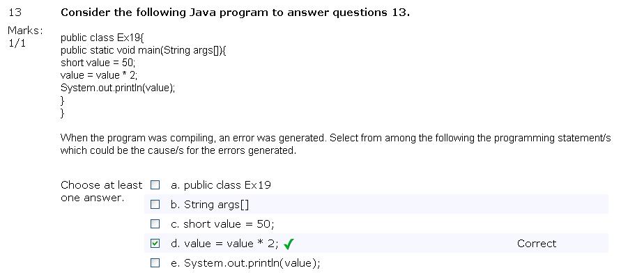
Task: Check the System.out.println(value) option
Action: click(x=155, y=262)
